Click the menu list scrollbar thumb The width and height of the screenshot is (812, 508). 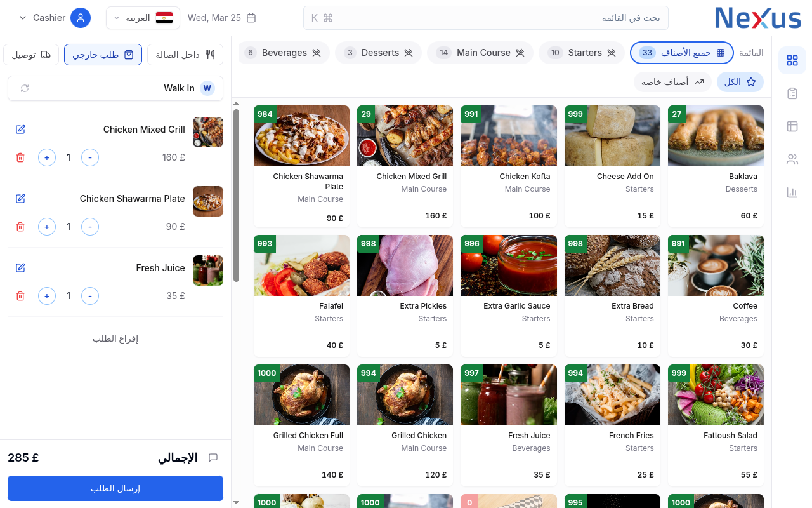pos(236,196)
